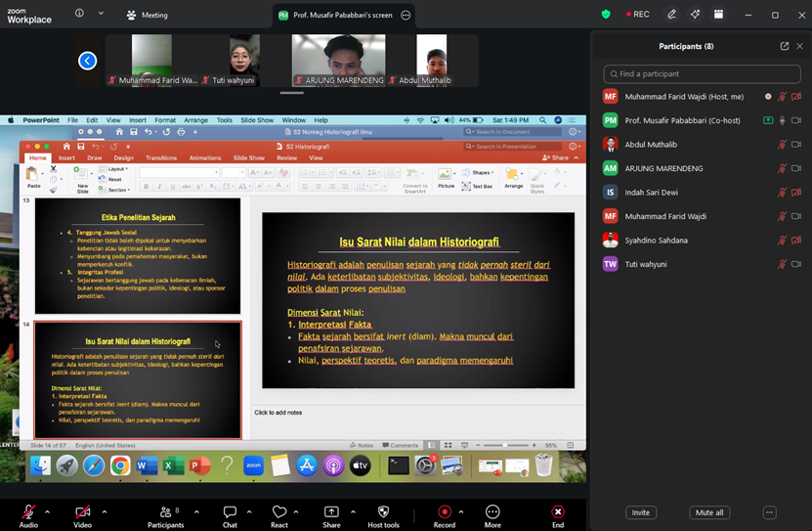The height and width of the screenshot is (531, 812).
Task: Click the Find a participant search field
Action: click(702, 74)
